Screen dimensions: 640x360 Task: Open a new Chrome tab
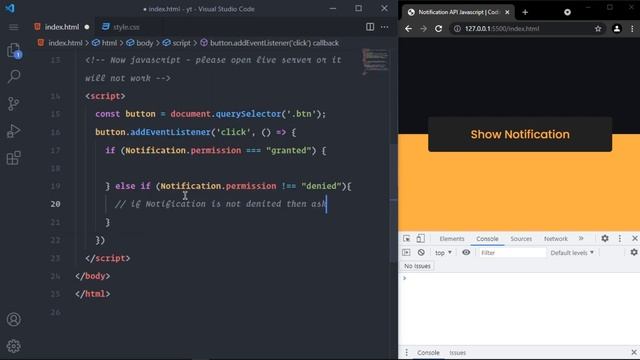click(x=525, y=12)
